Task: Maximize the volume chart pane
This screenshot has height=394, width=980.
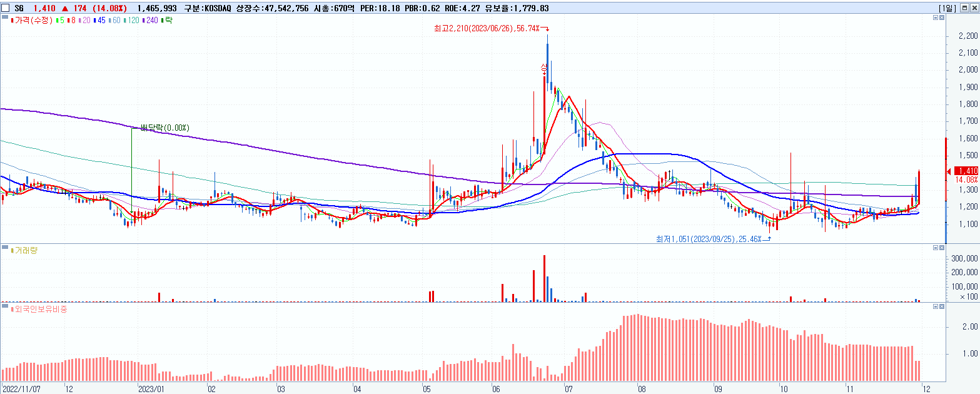Action: [x=936, y=248]
